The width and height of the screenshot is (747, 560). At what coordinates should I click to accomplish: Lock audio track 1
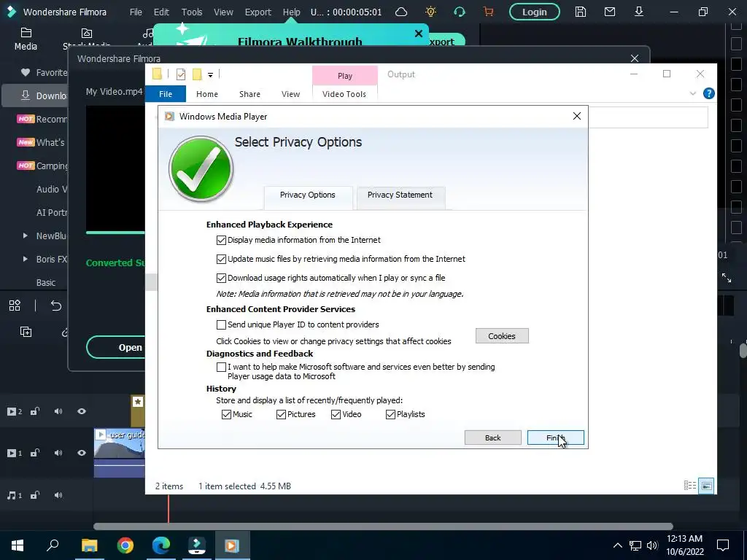coord(35,495)
